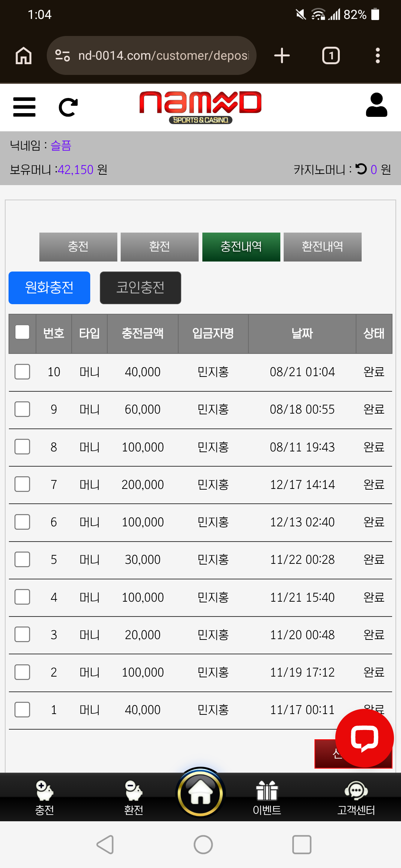Tap the page refresh arrow icon
401x868 pixels.
click(x=68, y=107)
